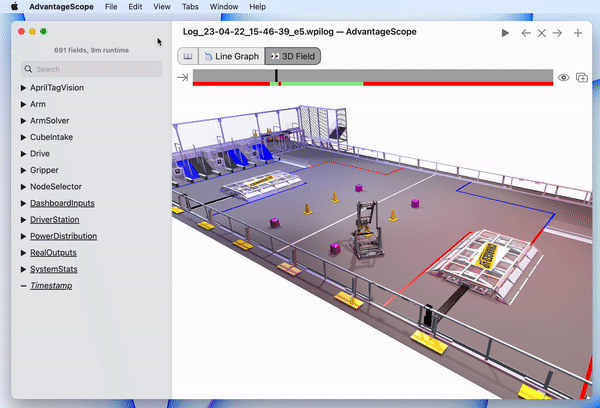Focus the Search fields input
Viewport: 600px width, 408px height.
pyautogui.click(x=91, y=69)
